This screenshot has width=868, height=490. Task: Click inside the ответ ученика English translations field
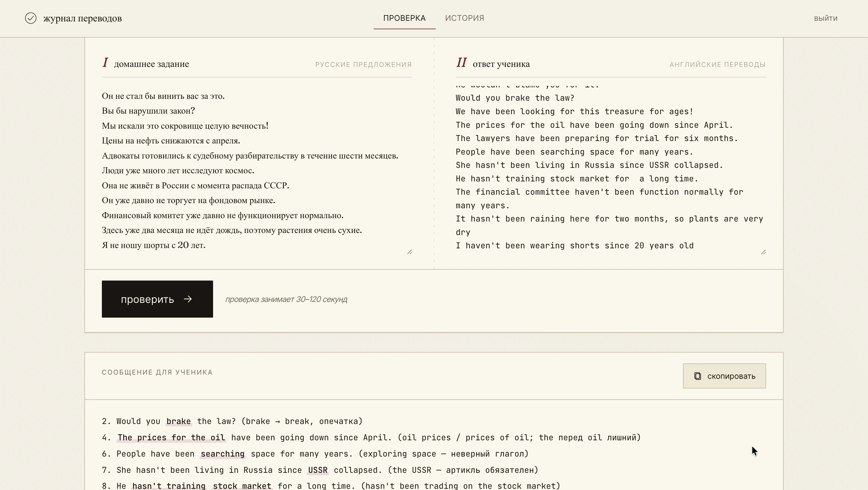(611, 171)
